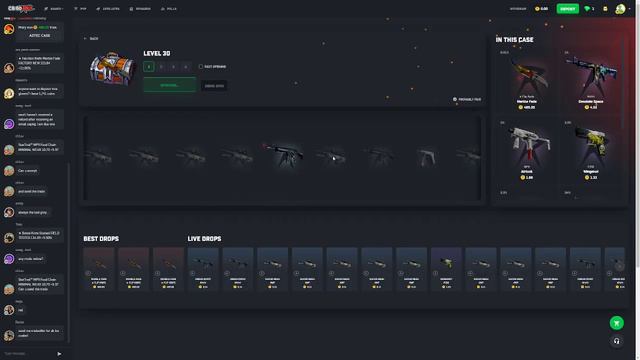
Task: Open the profile avatar menu
Action: tap(620, 9)
